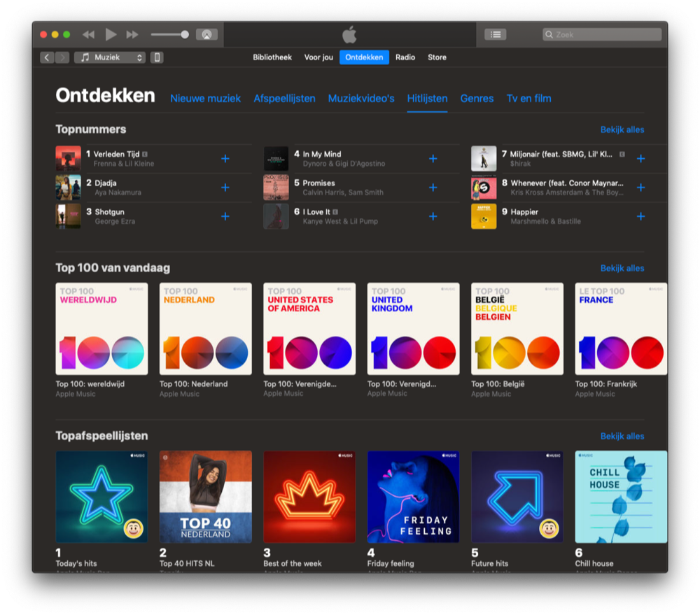Image resolution: width=700 pixels, height=615 pixels.
Task: Open the connected device icon button
Action: coord(157,57)
